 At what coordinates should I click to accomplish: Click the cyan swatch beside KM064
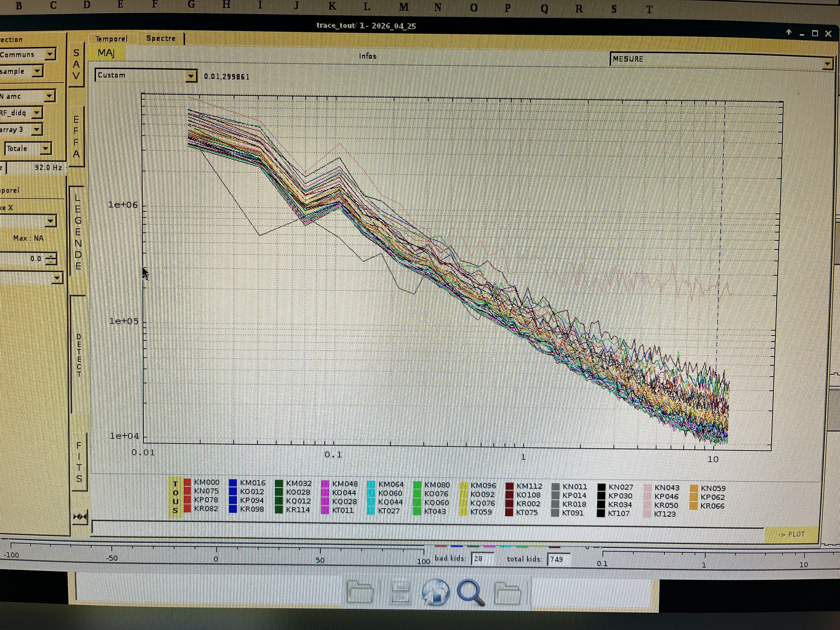(371, 485)
